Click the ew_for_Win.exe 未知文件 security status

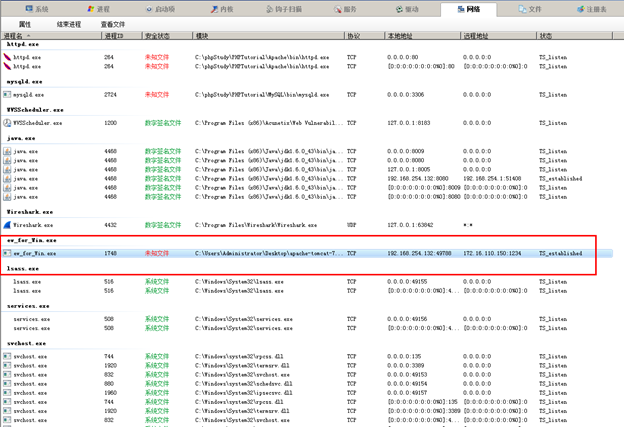point(157,253)
